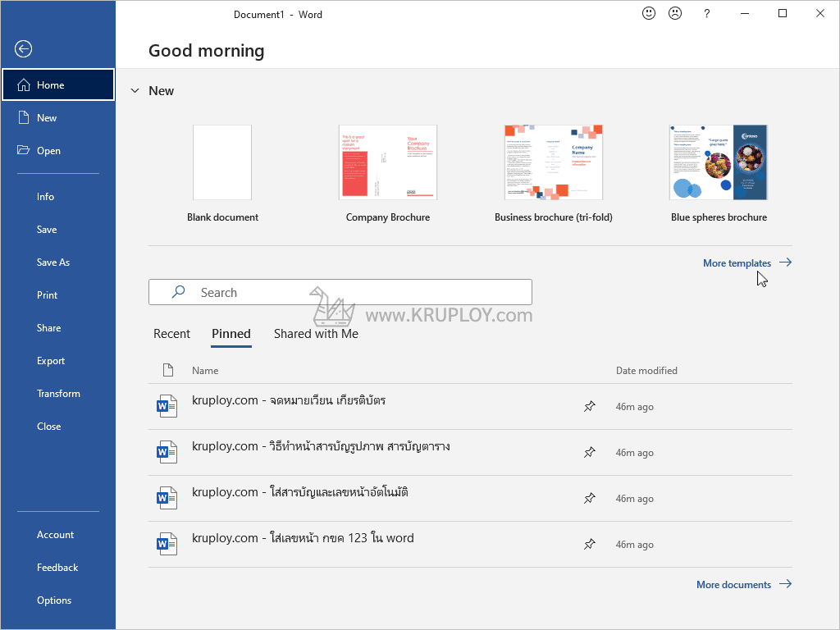
Task: Select Business brochure (tri-fold) template thumbnail
Action: click(554, 162)
